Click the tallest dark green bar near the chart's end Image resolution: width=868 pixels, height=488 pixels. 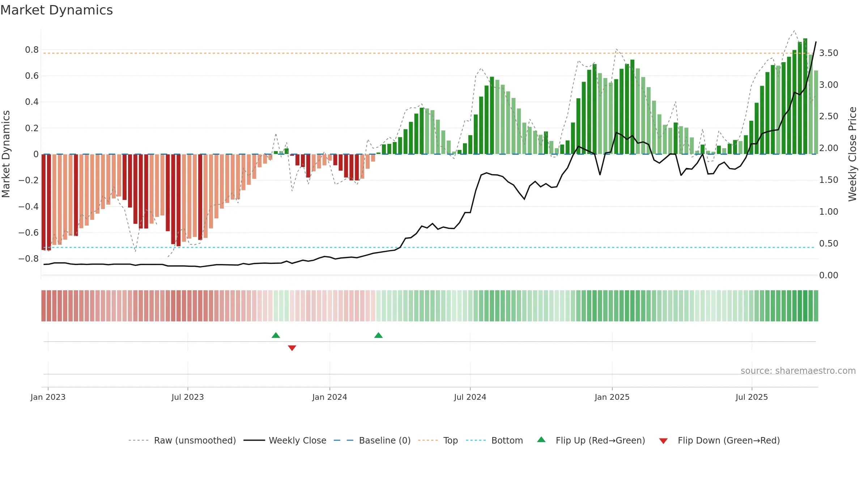click(x=805, y=96)
